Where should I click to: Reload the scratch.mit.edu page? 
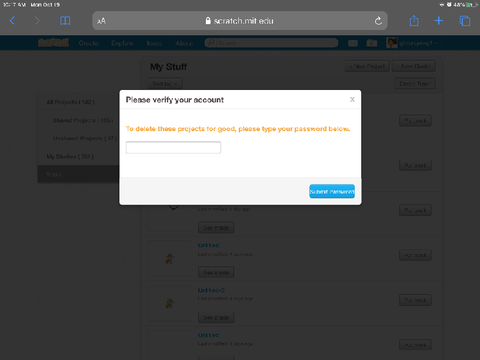pyautogui.click(x=378, y=21)
